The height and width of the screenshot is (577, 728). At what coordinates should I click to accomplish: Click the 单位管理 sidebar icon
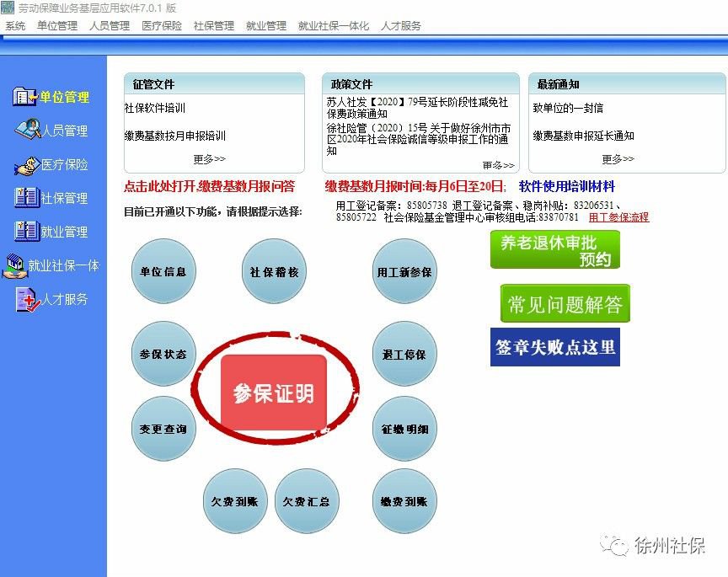click(x=24, y=97)
